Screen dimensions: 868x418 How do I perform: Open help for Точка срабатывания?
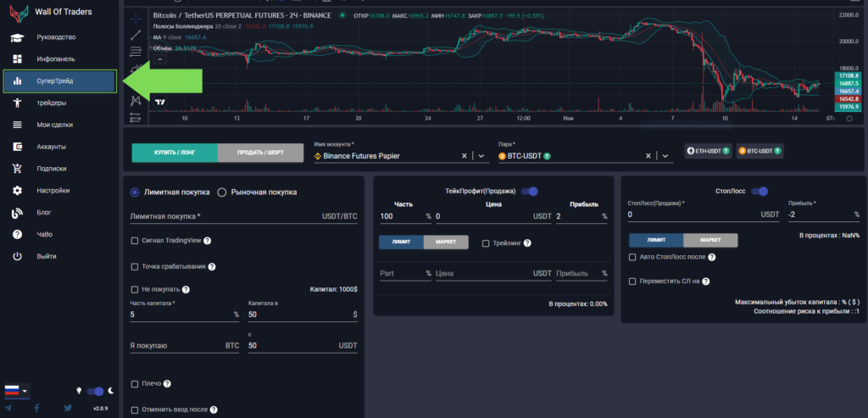point(211,267)
